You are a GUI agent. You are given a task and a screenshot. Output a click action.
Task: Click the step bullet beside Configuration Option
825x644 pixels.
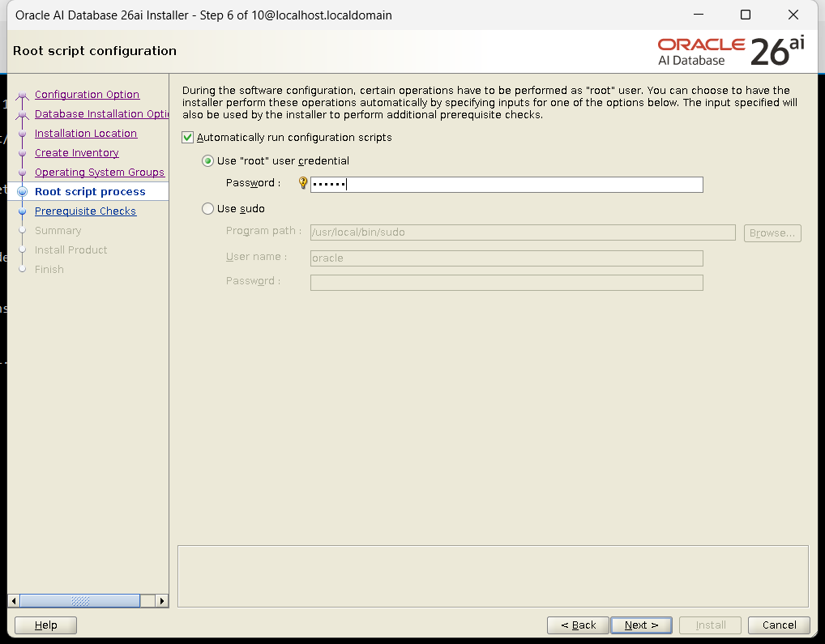(22, 95)
